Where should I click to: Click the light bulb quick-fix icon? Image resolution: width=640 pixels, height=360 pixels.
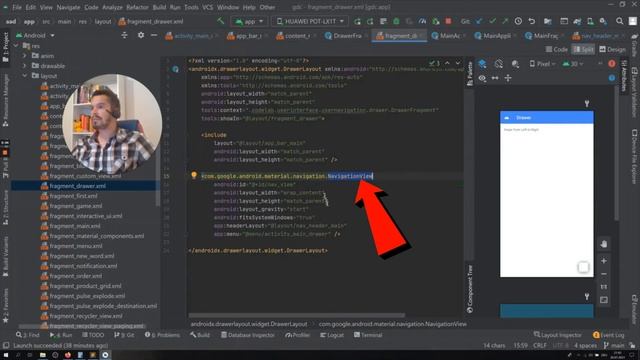click(x=194, y=175)
